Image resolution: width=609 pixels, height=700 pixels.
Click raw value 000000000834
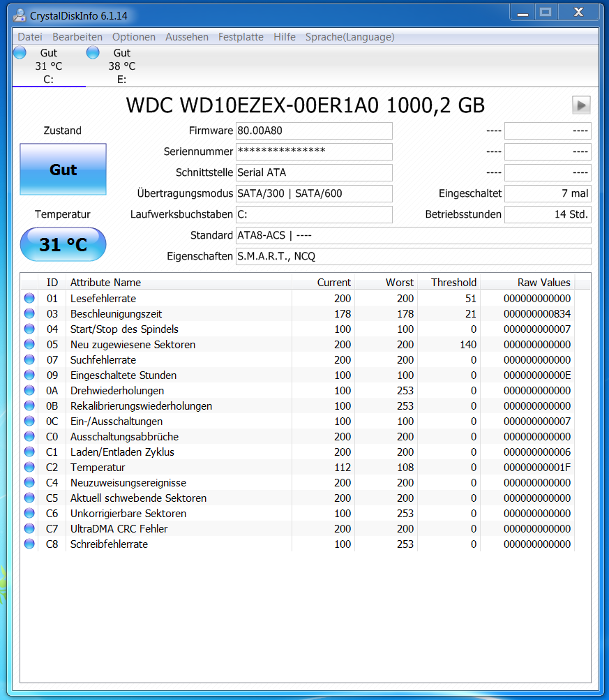coord(537,314)
